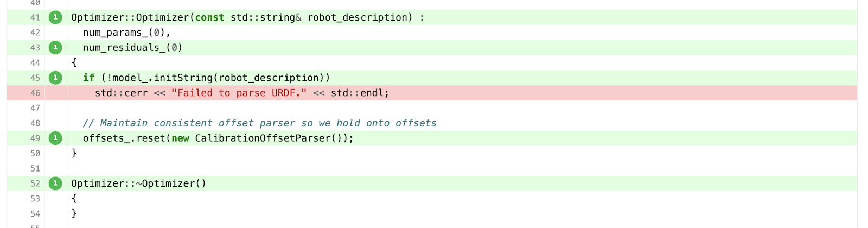Click line number 49
The height and width of the screenshot is (228, 868).
tap(35, 138)
